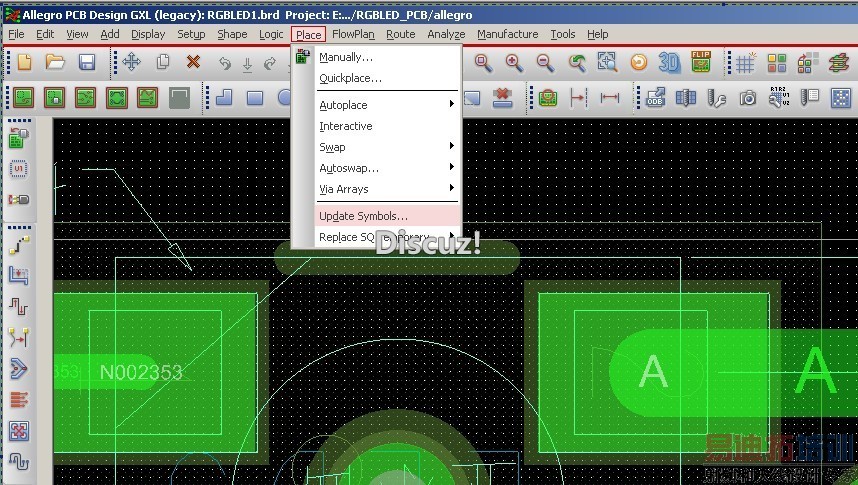Screen dimensions: 858x485
Task: Click the green board DRC update icon
Action: [547, 99]
